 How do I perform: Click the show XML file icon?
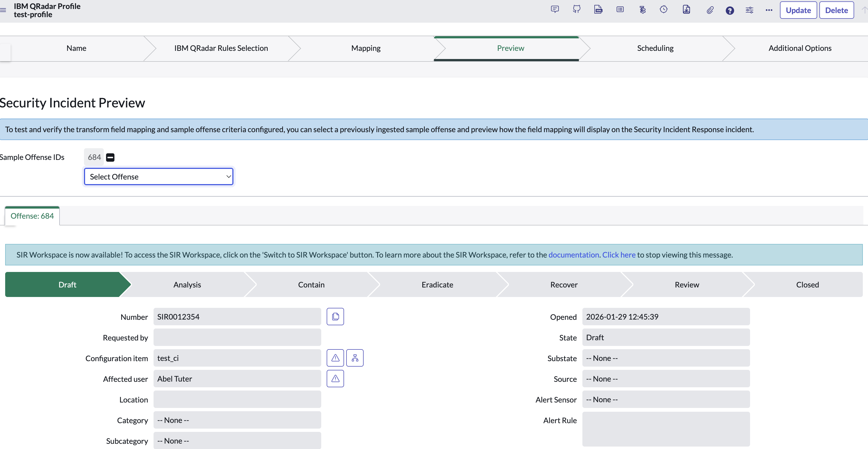[x=598, y=10]
